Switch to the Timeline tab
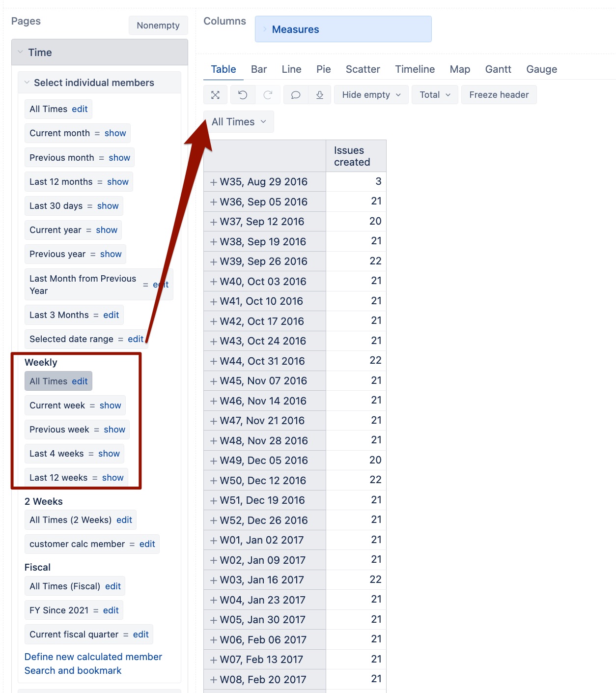The width and height of the screenshot is (616, 693). point(415,69)
